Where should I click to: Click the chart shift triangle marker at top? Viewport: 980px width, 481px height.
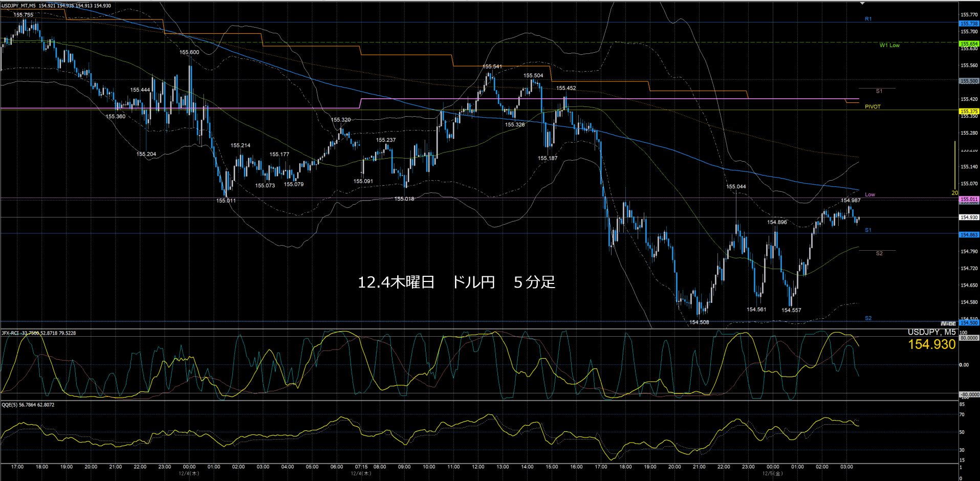click(862, 3)
